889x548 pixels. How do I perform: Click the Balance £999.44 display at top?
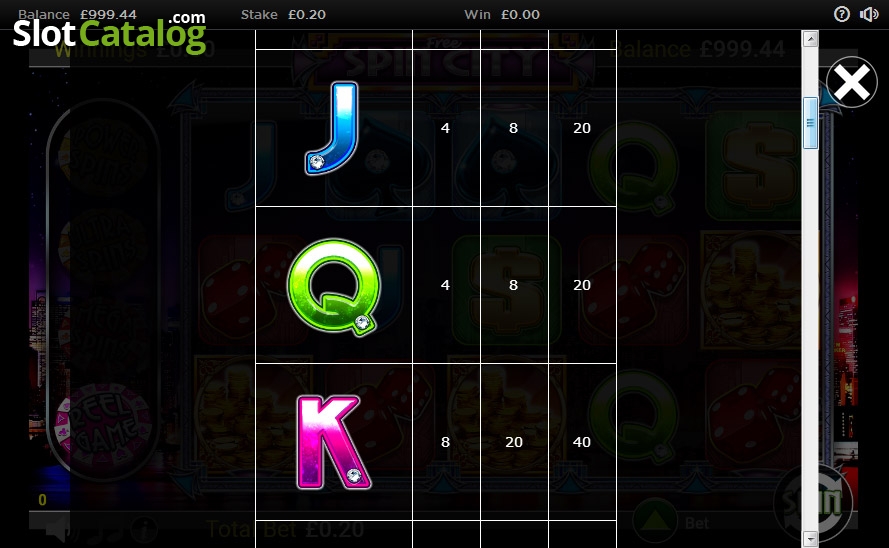pyautogui.click(x=77, y=14)
